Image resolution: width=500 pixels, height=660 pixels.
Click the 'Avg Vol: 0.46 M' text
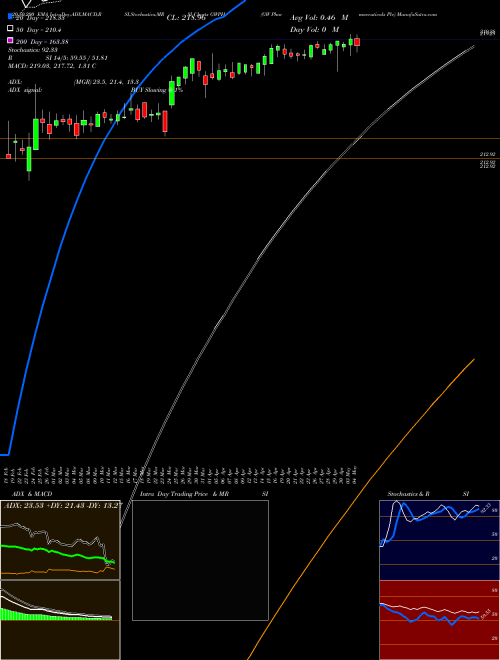pos(319,18)
